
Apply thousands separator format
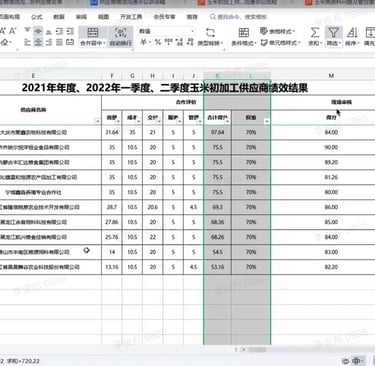point(169,42)
